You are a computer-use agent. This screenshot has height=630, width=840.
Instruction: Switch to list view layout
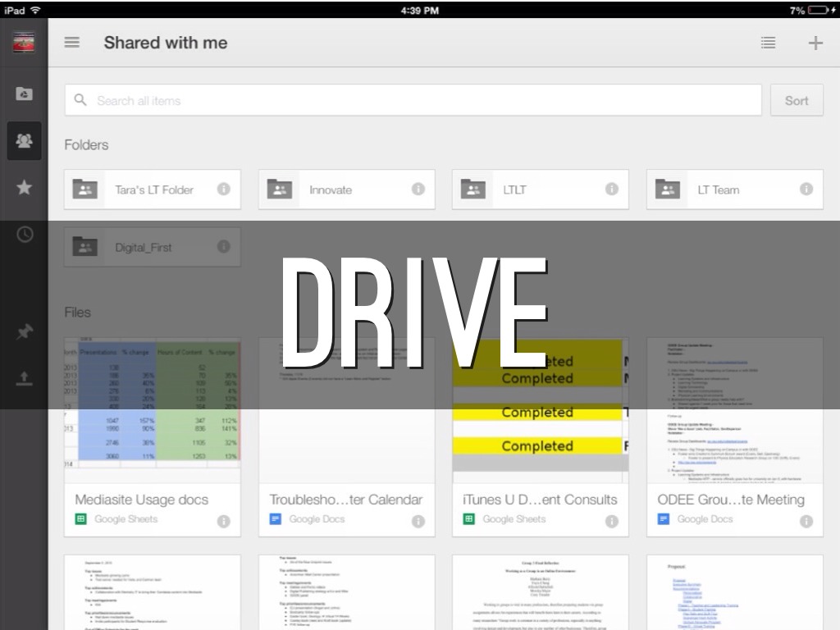pyautogui.click(x=768, y=43)
